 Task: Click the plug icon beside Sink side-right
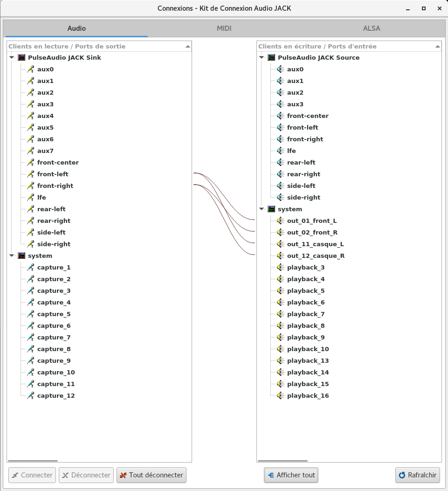point(30,244)
